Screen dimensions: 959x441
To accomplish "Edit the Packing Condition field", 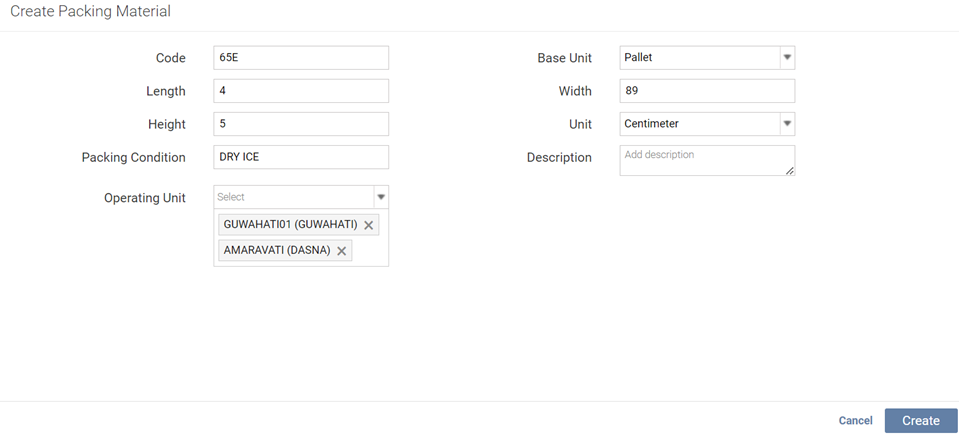I will click(301, 157).
